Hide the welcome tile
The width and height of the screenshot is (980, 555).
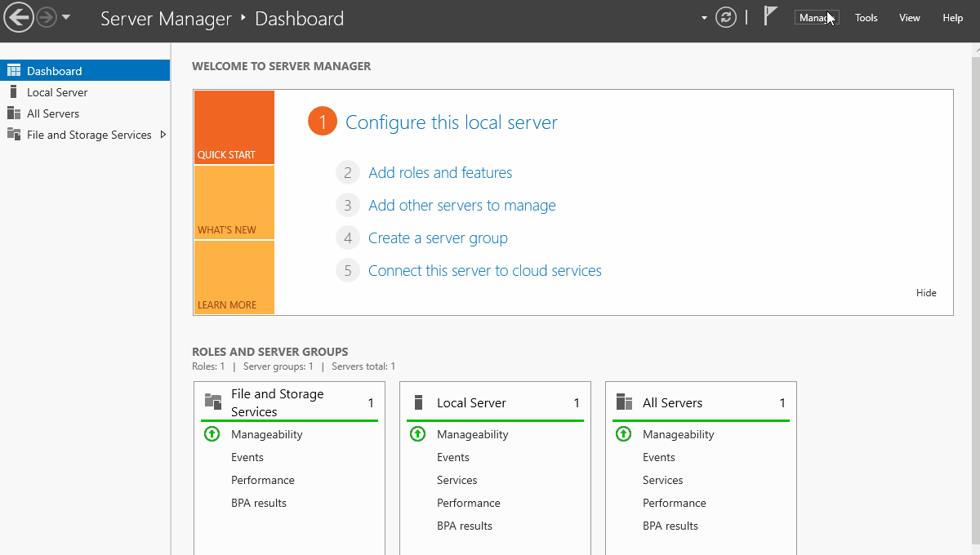tap(926, 293)
